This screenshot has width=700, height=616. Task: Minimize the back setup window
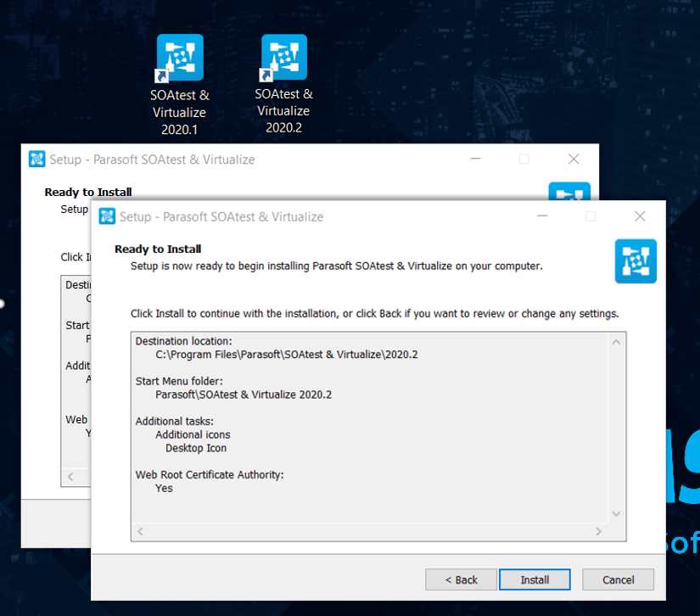coord(475,159)
